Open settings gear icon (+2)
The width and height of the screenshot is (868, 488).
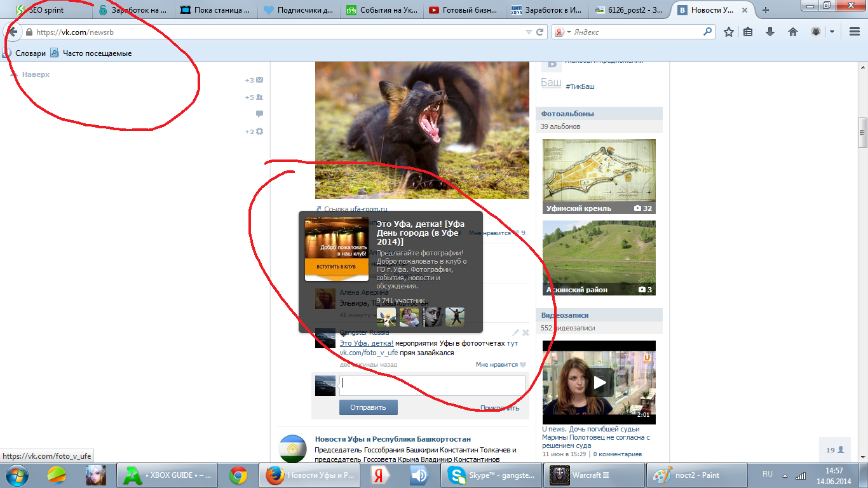(259, 132)
